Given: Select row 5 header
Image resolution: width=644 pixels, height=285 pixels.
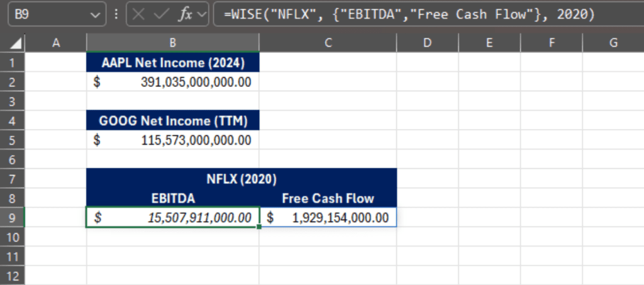Looking at the screenshot, I should 13,140.
